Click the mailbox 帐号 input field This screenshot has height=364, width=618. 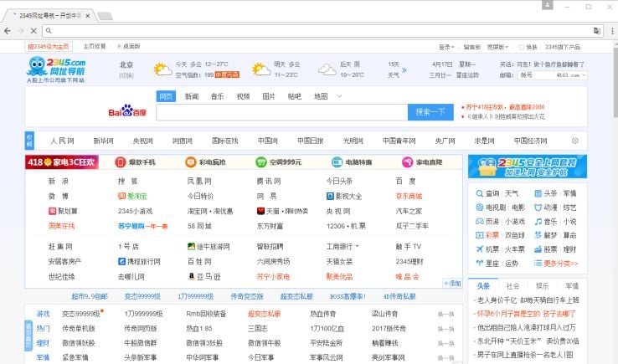pyautogui.click(x=537, y=74)
